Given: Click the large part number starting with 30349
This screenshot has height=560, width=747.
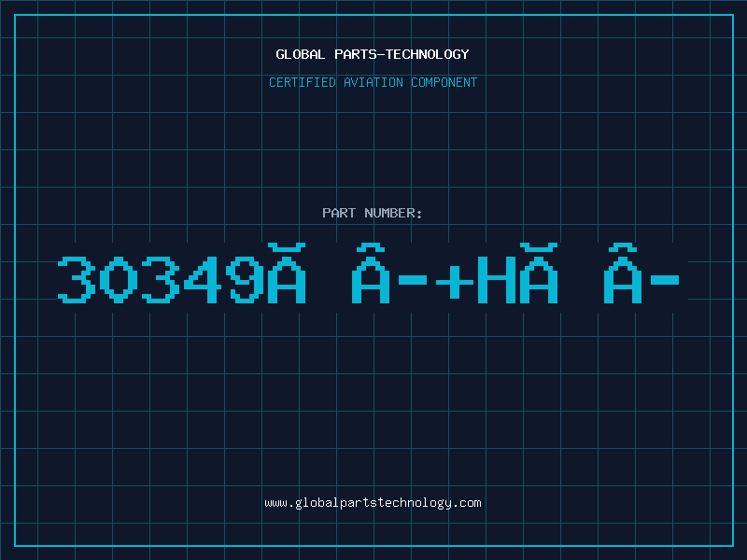Looking at the screenshot, I should point(369,273).
